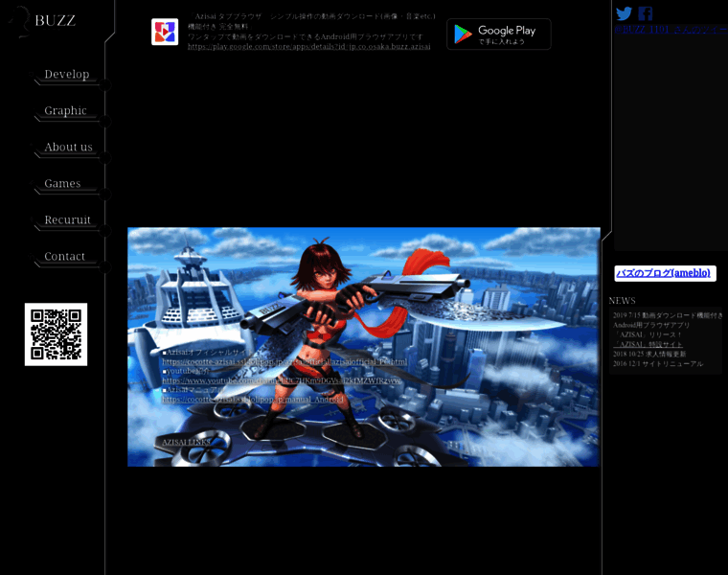Click the main character artwork banner
Image resolution: width=728 pixels, height=575 pixels.
point(364,347)
